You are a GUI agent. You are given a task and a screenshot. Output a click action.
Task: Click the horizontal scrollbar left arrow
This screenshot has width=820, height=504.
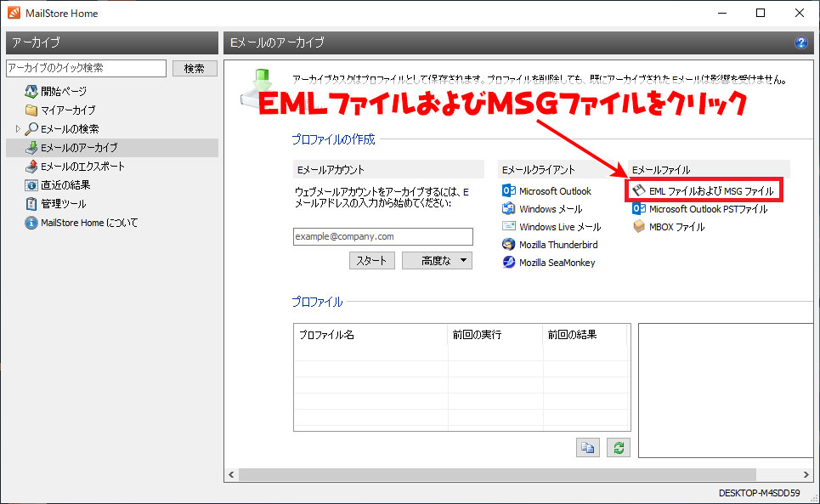(x=231, y=474)
